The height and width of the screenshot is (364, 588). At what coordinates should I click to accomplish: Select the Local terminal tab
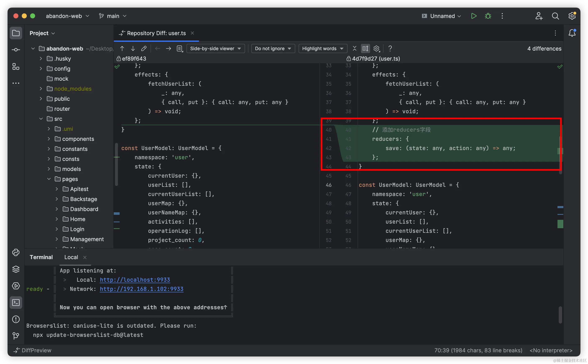pos(71,257)
